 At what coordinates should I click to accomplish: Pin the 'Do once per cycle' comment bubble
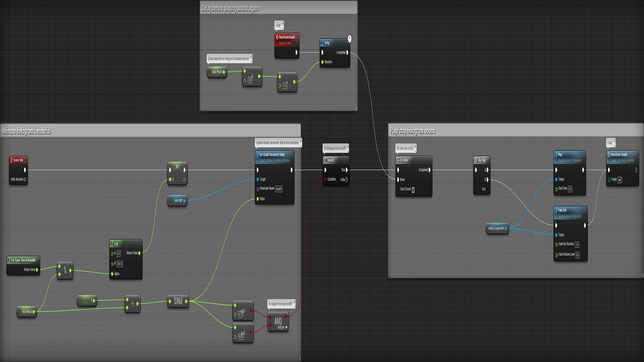pos(415,147)
